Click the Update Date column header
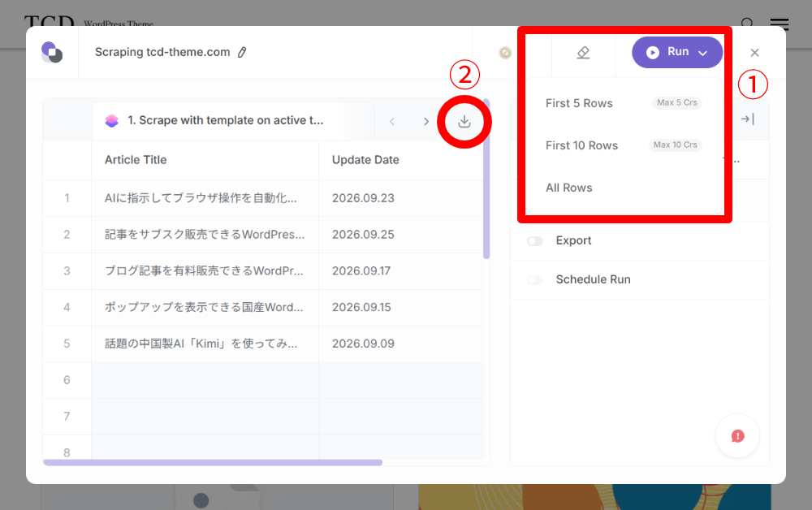The width and height of the screenshot is (812, 510). tap(401, 160)
